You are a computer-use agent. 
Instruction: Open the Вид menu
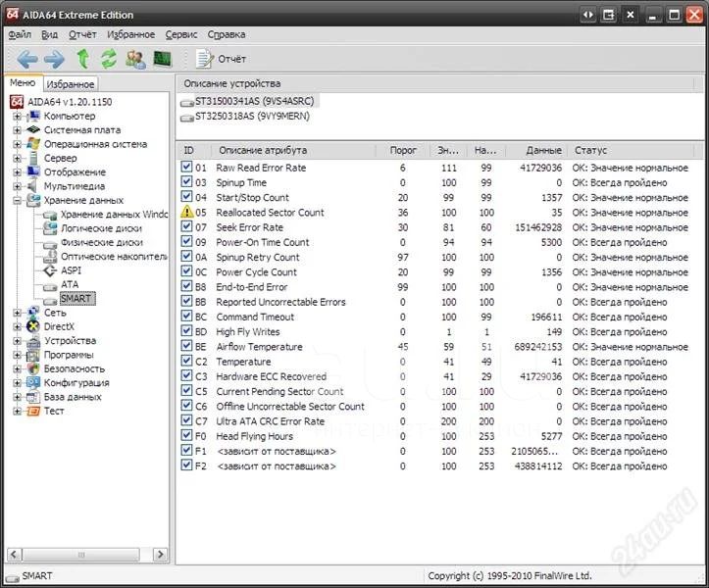point(49,34)
